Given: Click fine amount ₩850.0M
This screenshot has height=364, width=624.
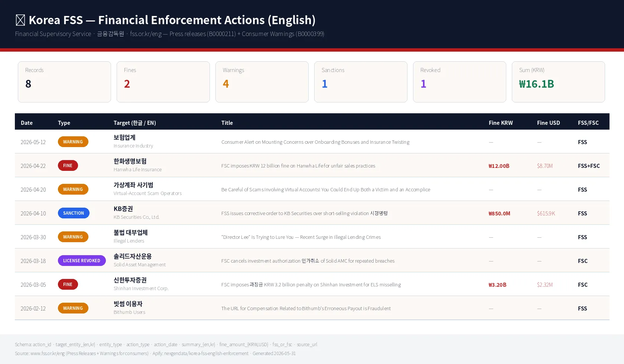Looking at the screenshot, I should coord(499,214).
